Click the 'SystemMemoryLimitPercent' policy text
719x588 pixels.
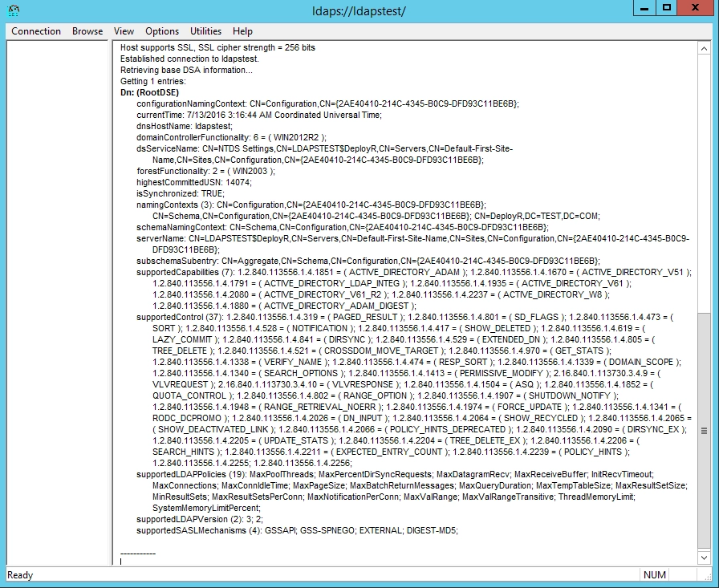[206, 508]
